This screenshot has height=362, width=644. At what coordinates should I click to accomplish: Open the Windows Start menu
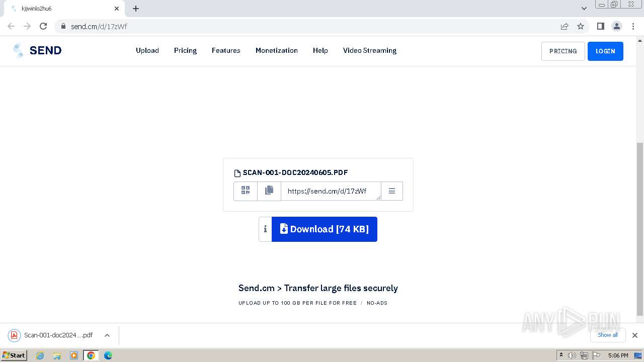(14, 355)
